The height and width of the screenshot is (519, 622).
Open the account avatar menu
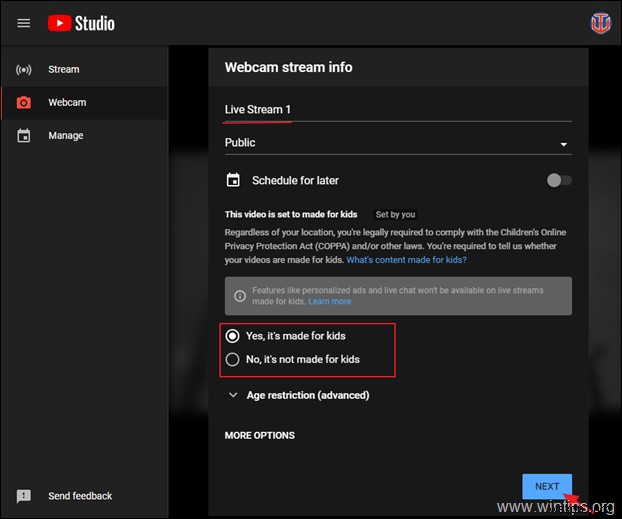pos(601,23)
